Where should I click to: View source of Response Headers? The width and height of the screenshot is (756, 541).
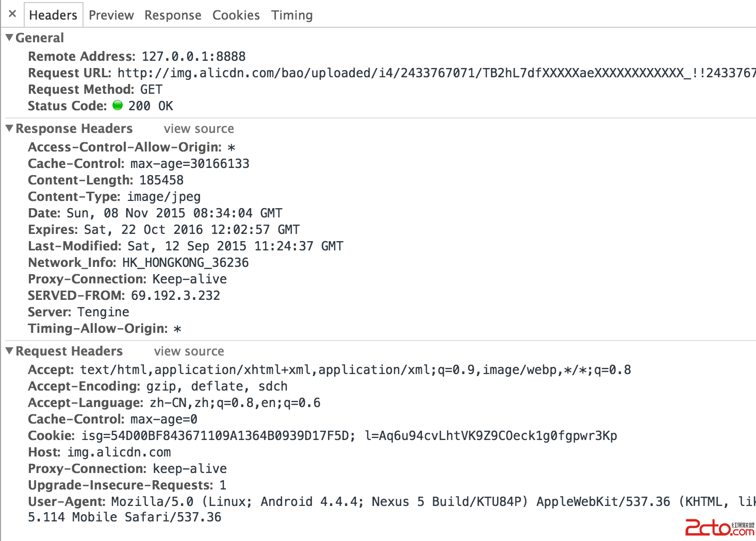(x=199, y=129)
